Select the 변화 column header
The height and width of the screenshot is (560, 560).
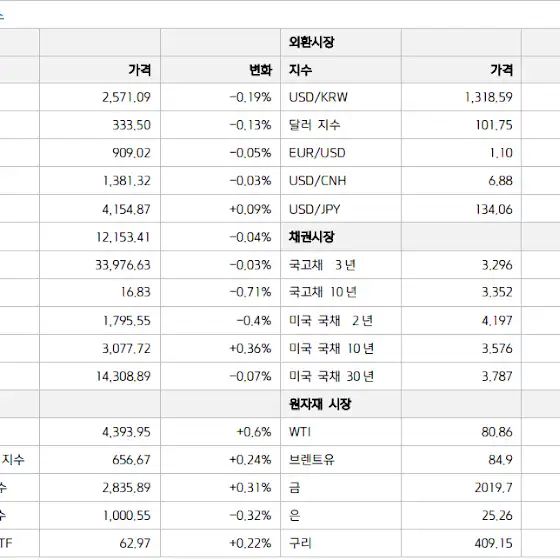pos(261,70)
